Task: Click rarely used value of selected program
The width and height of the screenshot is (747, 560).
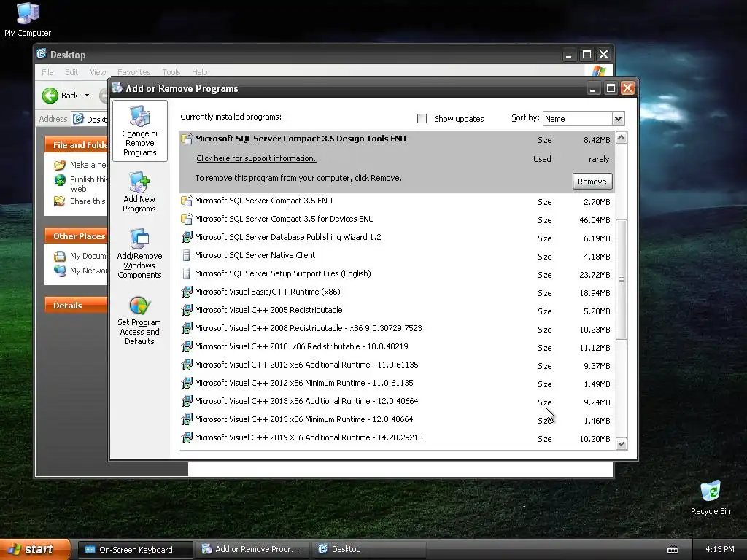Action: (599, 159)
